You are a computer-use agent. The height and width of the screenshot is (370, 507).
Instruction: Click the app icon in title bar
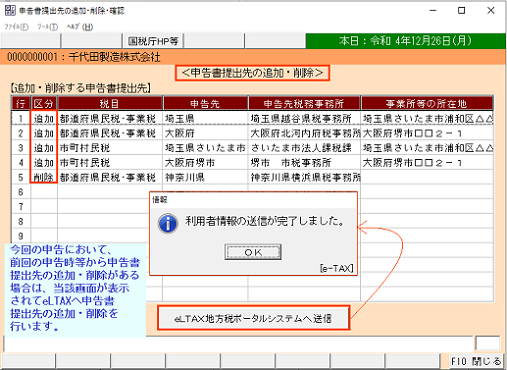(10, 10)
